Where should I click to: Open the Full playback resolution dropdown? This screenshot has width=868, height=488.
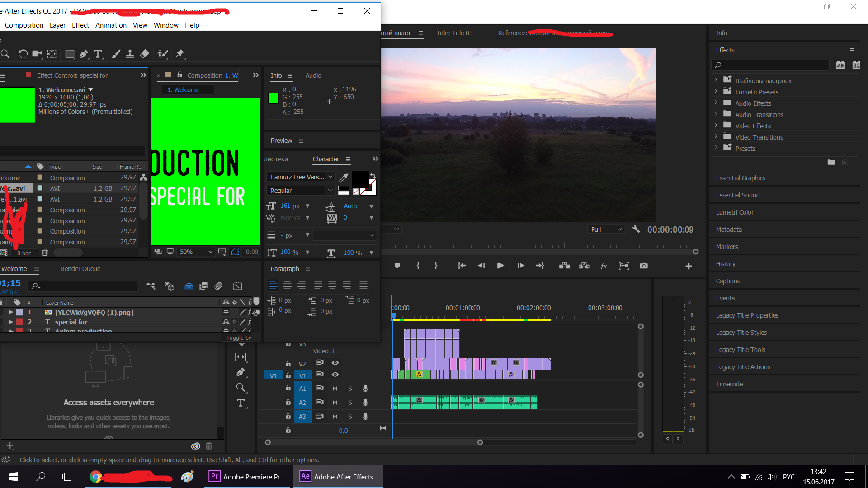click(x=606, y=230)
